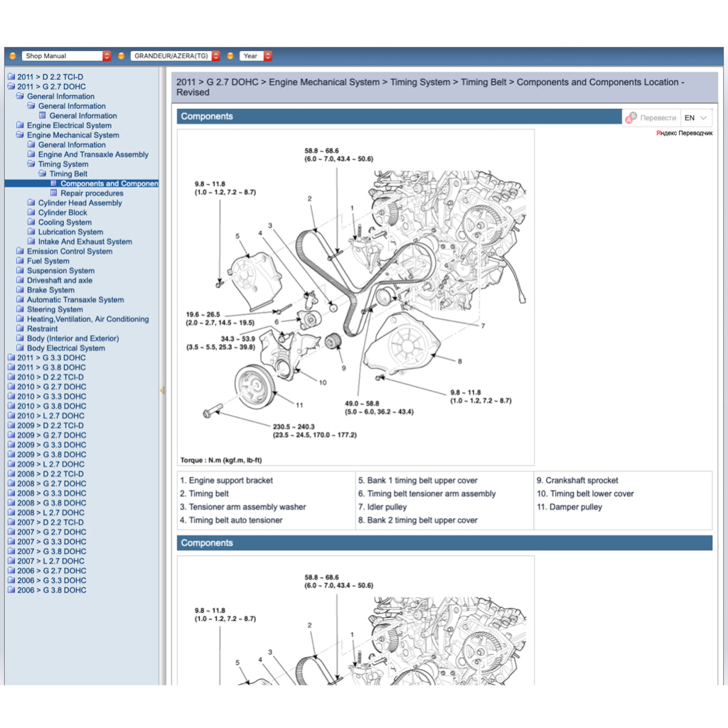The width and height of the screenshot is (728, 728).
Task: Click folder icon next to Cylinder Head Assembly
Action: point(31,203)
